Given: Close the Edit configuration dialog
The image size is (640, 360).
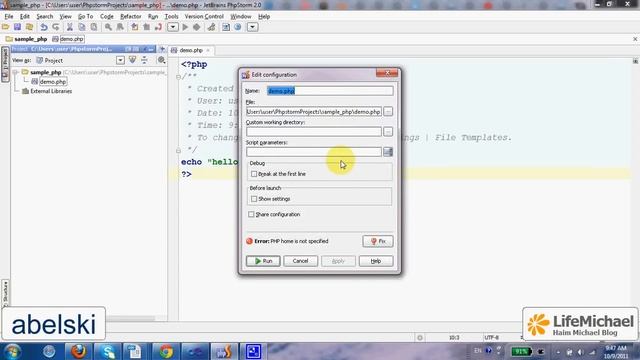Looking at the screenshot, I should tap(387, 73).
